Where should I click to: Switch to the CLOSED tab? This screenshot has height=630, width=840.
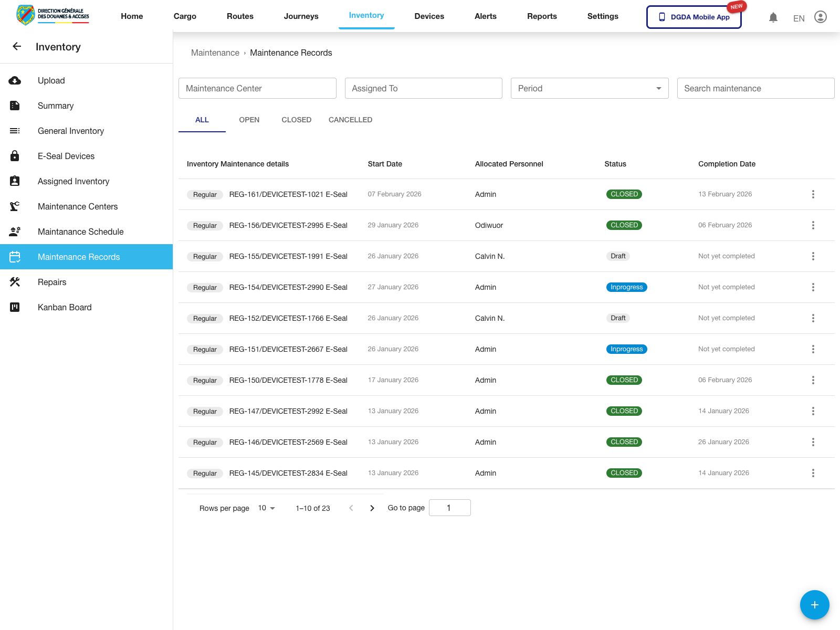(296, 120)
